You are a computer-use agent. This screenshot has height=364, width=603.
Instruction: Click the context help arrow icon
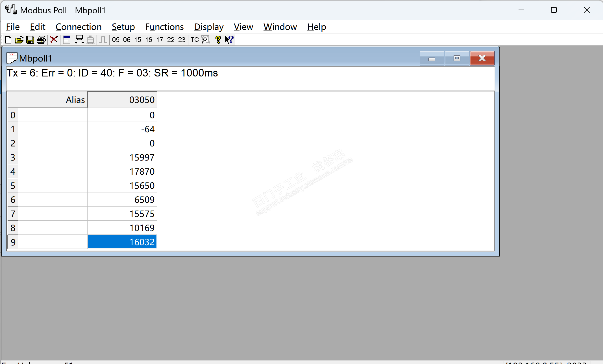pos(229,40)
